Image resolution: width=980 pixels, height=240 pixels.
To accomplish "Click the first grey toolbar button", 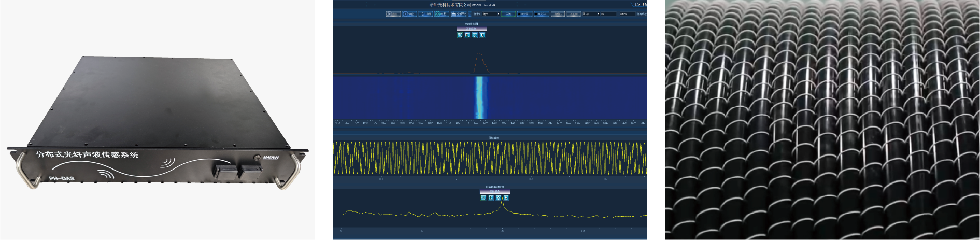I will 558,14.
